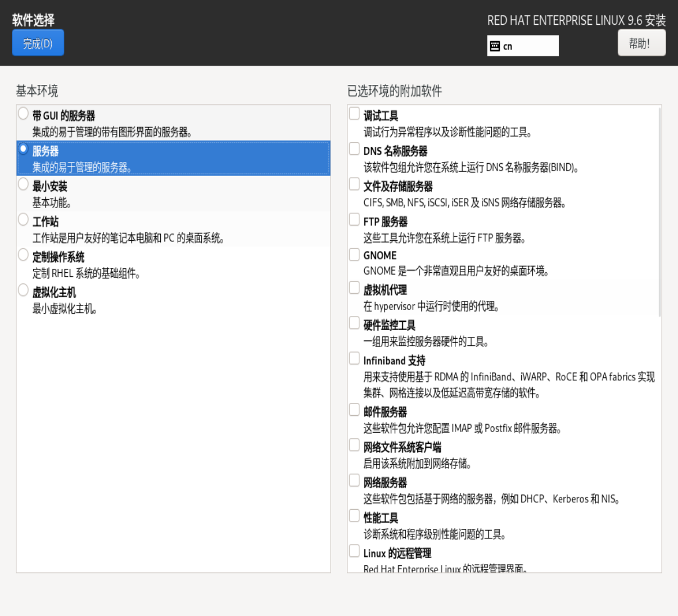The image size is (678, 616).
Task: Pick the 工作站 radio button
Action: click(23, 220)
